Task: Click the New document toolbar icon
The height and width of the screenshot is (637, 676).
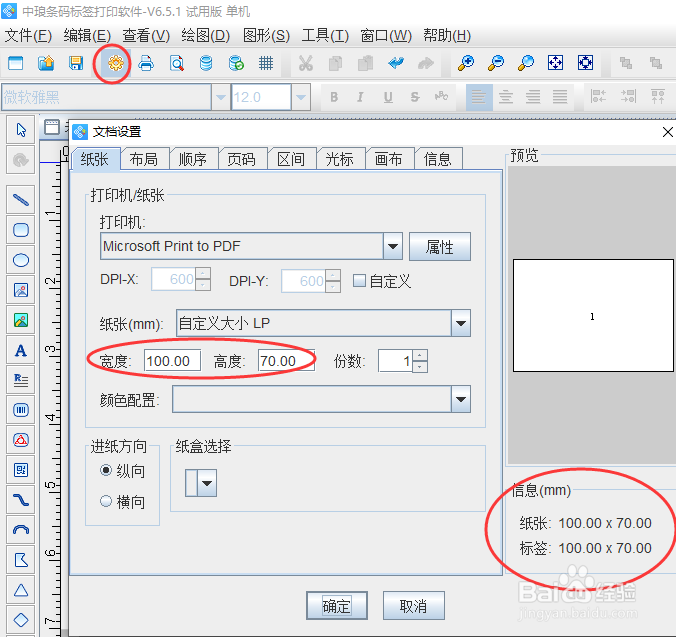Action: point(16,63)
